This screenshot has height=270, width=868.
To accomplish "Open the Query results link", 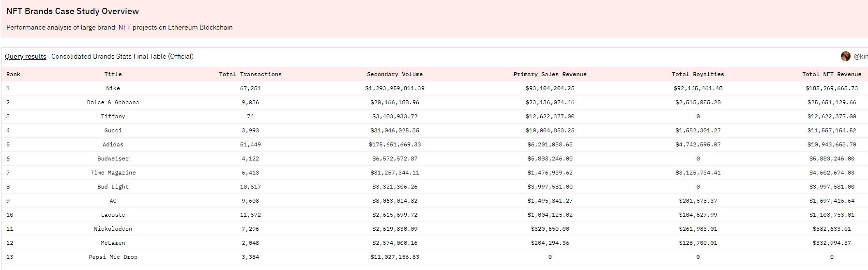I will 26,56.
